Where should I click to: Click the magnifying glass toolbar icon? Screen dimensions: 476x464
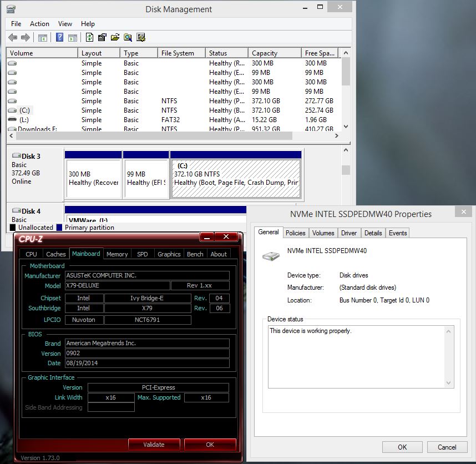pyautogui.click(x=128, y=38)
